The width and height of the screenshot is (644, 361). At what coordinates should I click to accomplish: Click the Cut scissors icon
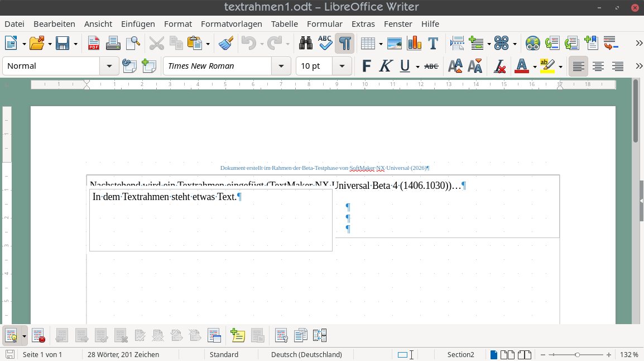pyautogui.click(x=156, y=43)
